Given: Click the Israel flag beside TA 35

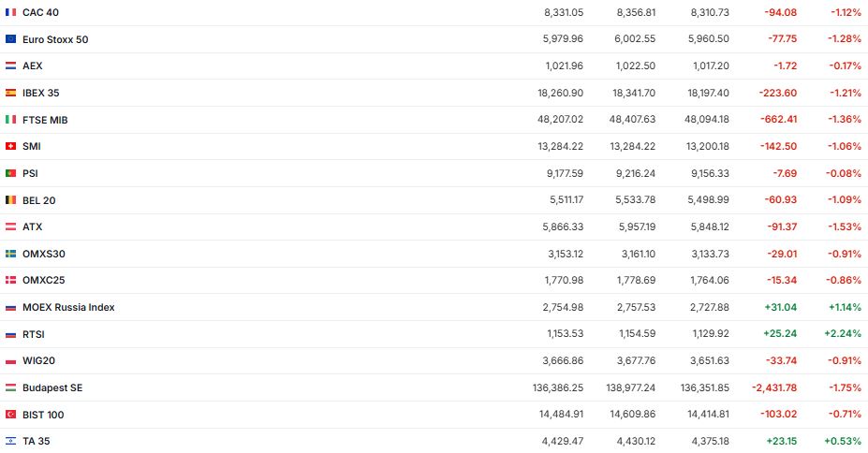Looking at the screenshot, I should (10, 441).
